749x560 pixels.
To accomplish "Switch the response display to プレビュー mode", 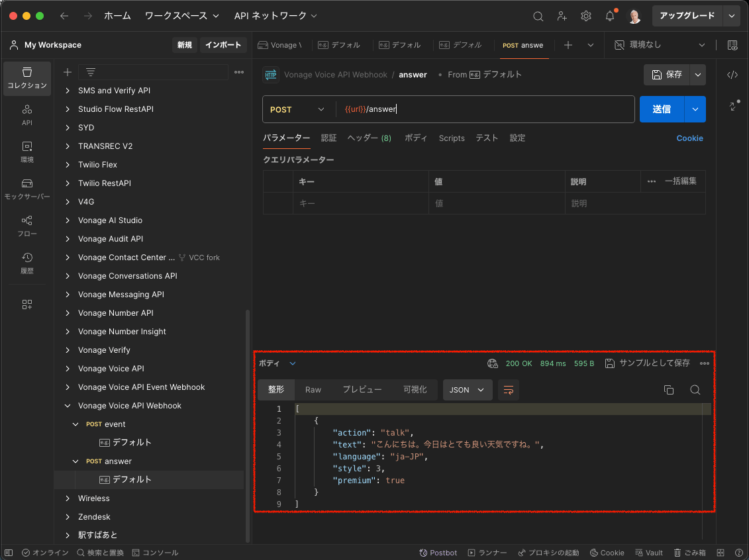I will (x=362, y=389).
